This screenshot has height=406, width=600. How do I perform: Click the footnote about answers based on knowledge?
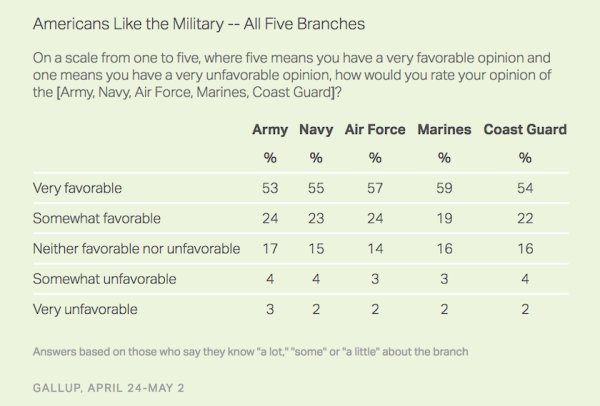click(250, 350)
